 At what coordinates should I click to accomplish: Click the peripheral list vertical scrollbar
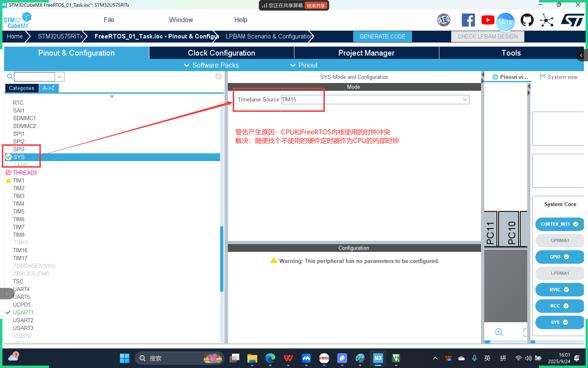(x=222, y=259)
